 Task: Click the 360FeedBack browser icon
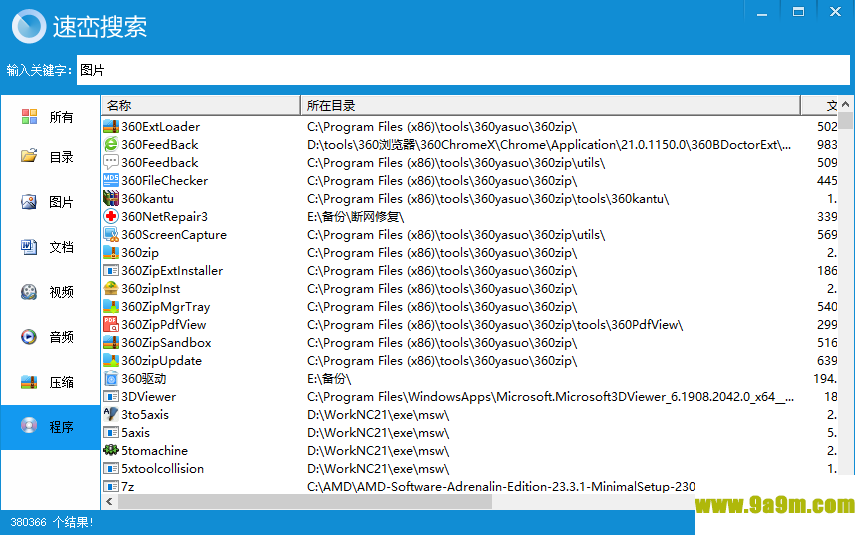(x=111, y=145)
